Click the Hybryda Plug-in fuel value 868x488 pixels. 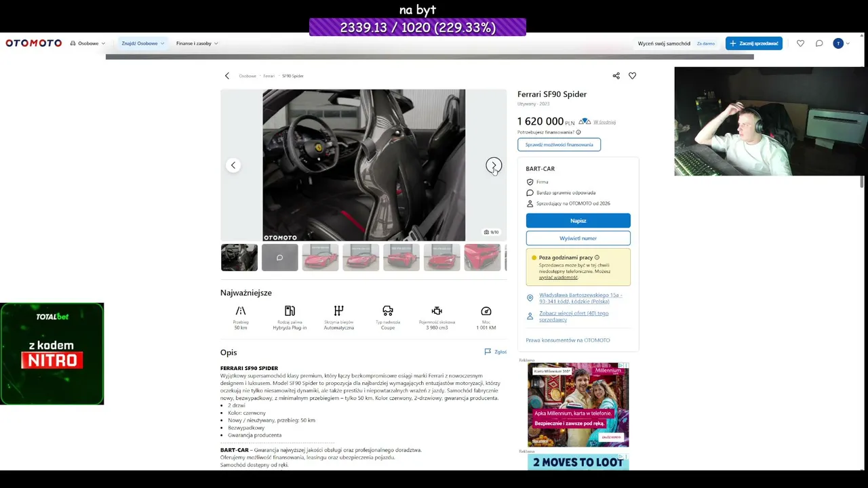tap(290, 328)
